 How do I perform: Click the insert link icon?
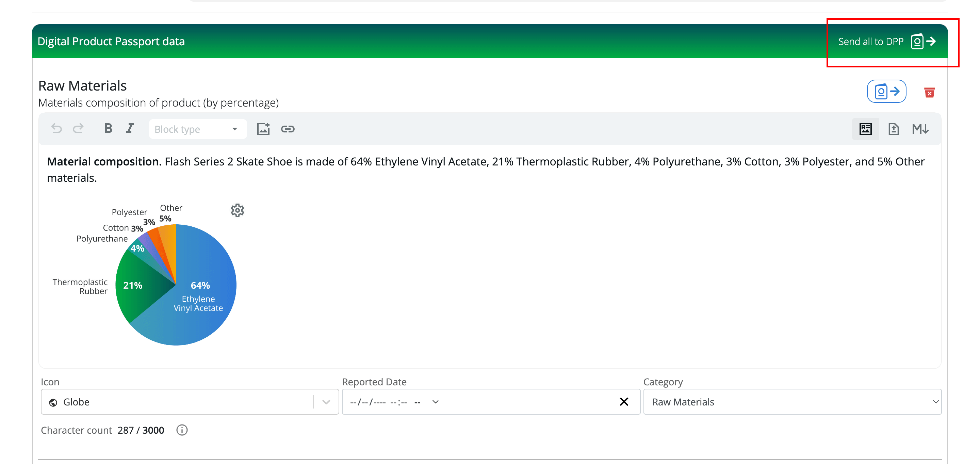click(288, 129)
